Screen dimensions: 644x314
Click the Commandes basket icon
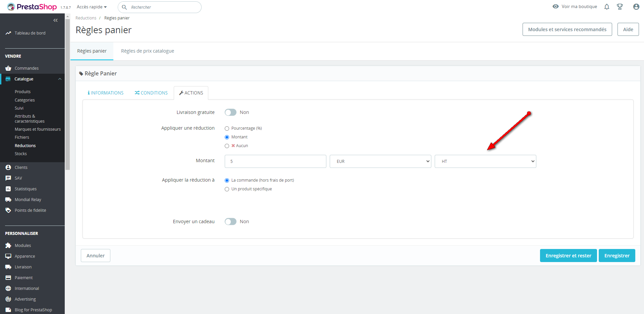(8, 68)
